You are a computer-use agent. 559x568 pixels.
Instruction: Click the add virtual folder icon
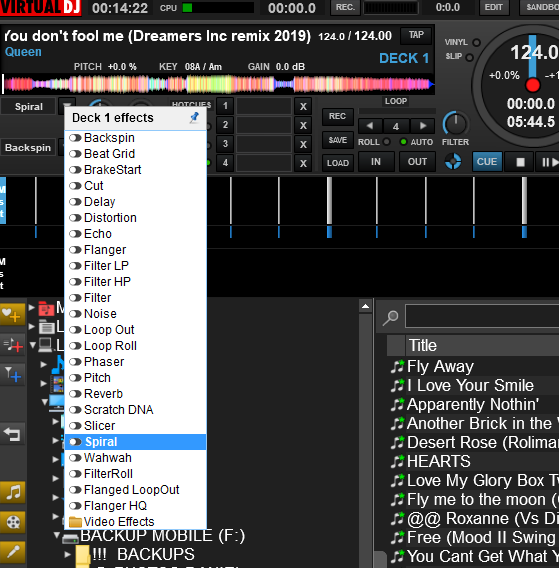12,344
